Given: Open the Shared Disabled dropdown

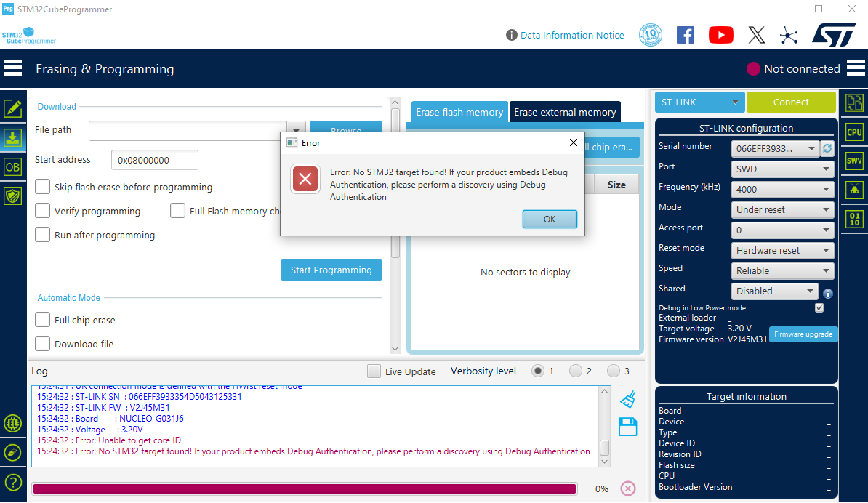Looking at the screenshot, I should [774, 291].
